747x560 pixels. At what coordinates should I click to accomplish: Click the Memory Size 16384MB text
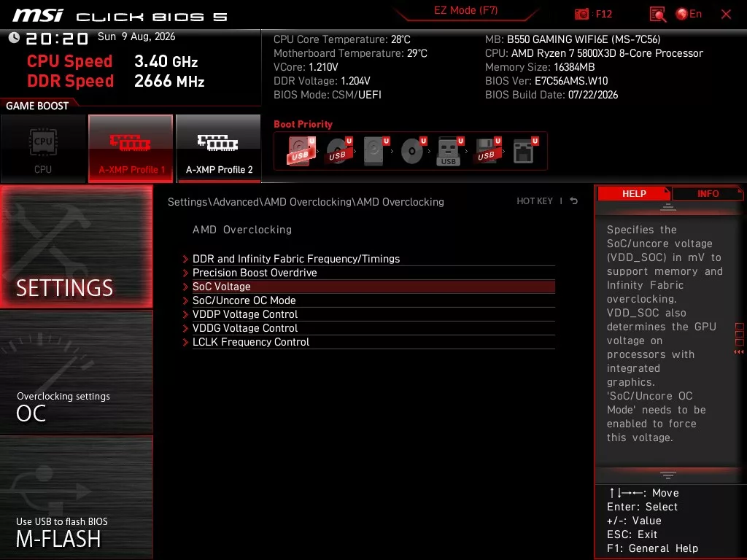(540, 67)
